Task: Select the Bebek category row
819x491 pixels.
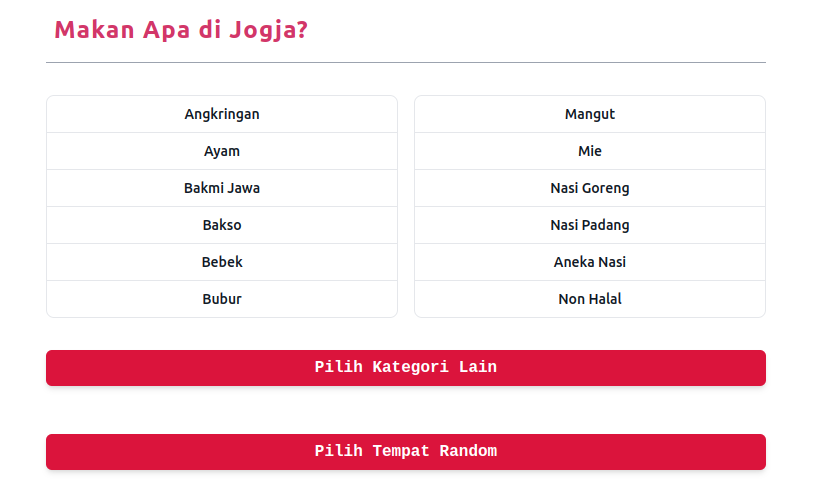Action: coord(222,262)
